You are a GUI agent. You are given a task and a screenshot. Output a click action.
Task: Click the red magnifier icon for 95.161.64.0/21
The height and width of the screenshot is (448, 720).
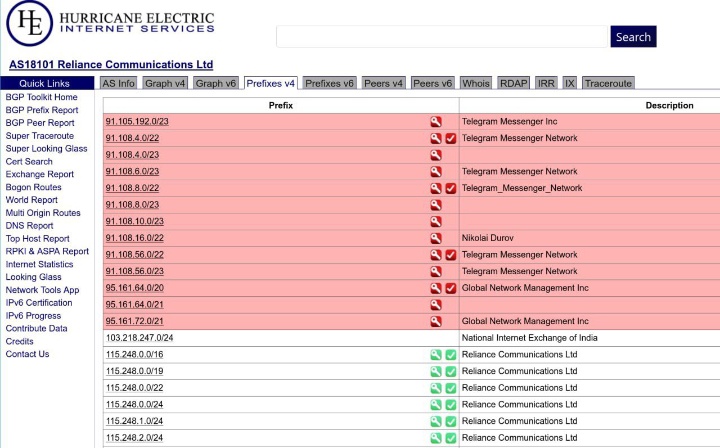[x=436, y=305]
